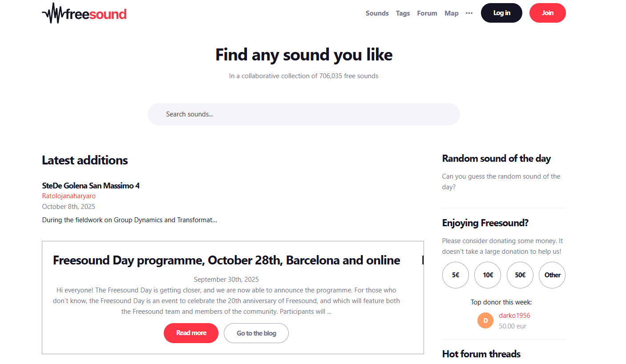Click the Freesound Day programme headline

click(226, 260)
